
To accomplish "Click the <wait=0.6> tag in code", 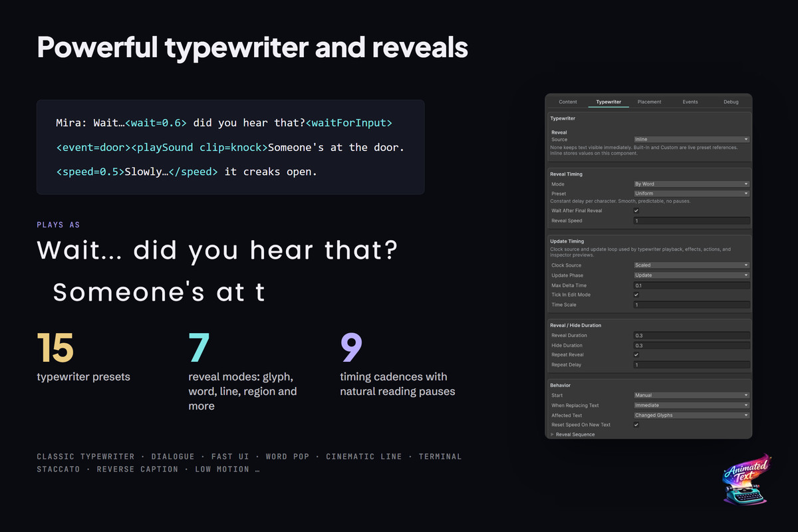I will [x=156, y=123].
